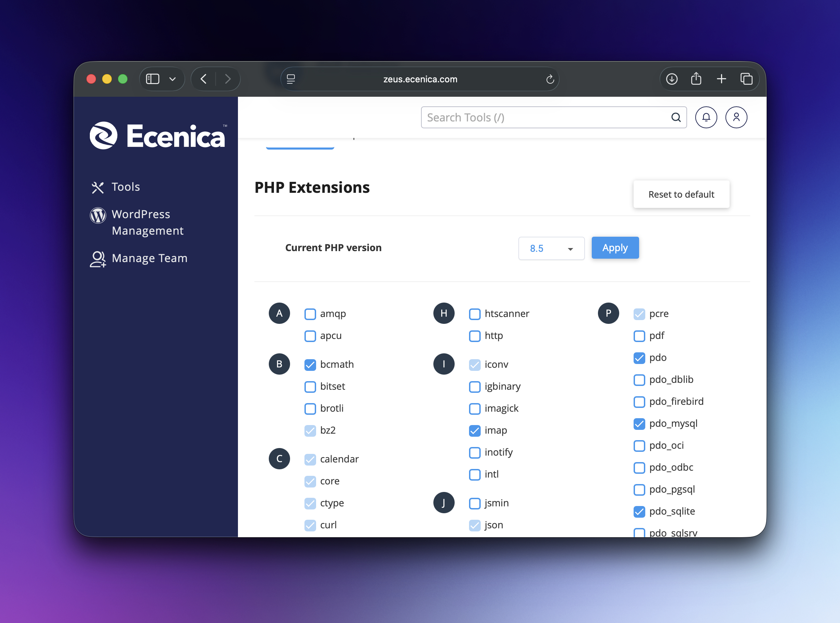
Task: Click the Reset to default button
Action: pos(681,194)
